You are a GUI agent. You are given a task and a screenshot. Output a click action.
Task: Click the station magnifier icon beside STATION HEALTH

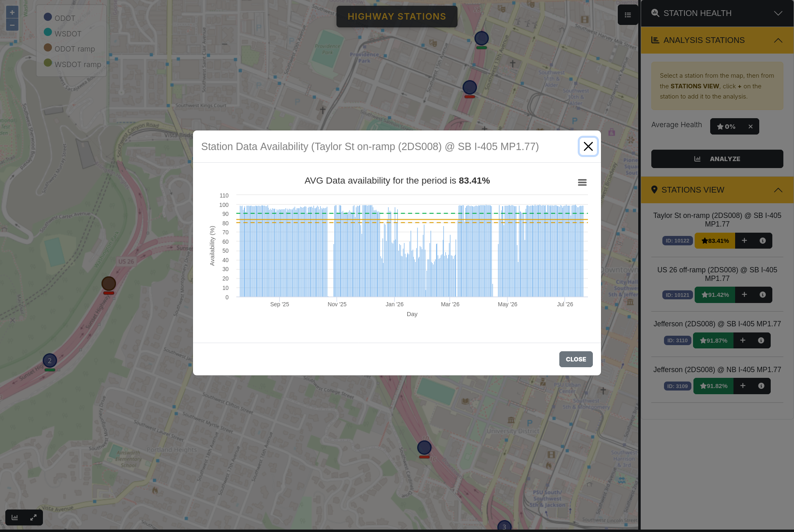tap(655, 13)
